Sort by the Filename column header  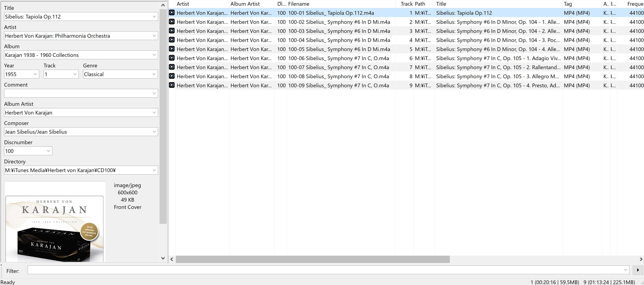[299, 4]
